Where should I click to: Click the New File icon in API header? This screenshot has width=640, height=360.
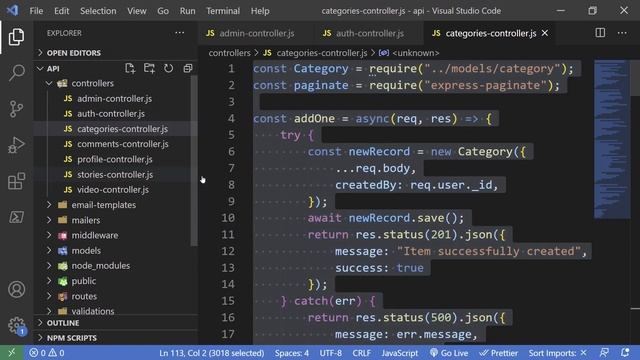(130, 68)
